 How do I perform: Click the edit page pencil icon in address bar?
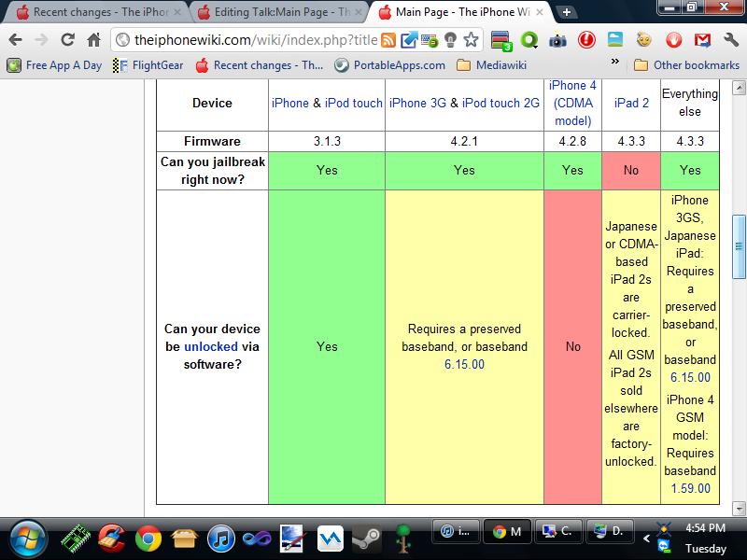coord(409,40)
